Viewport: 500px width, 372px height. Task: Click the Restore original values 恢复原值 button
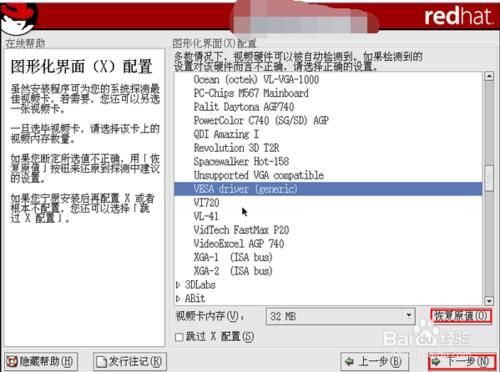point(461,316)
